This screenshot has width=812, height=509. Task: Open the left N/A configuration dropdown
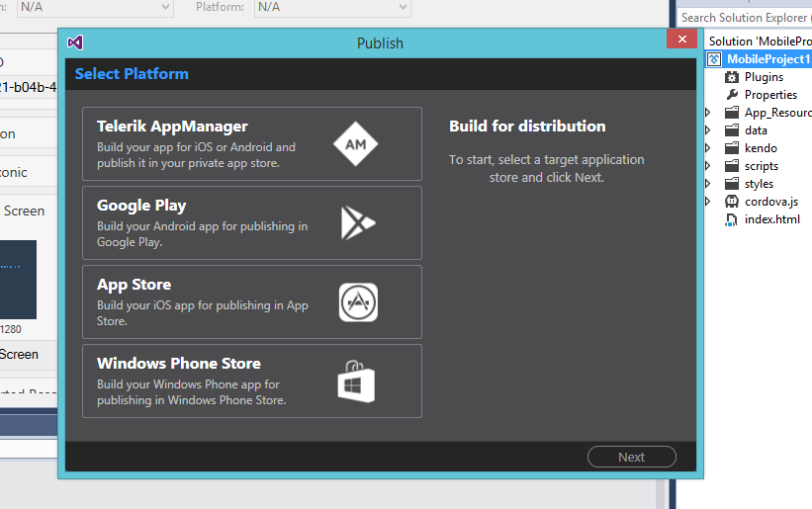tap(95, 8)
